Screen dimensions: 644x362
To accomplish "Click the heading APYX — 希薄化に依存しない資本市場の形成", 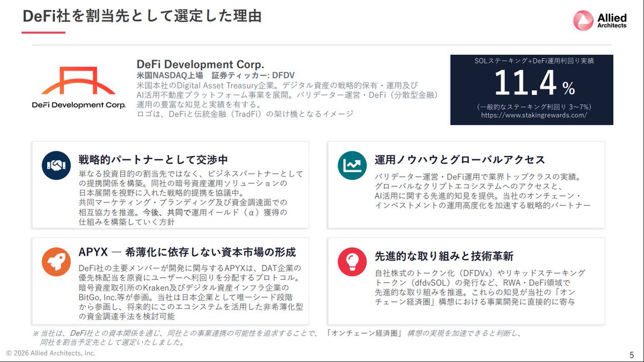I will point(187,252).
